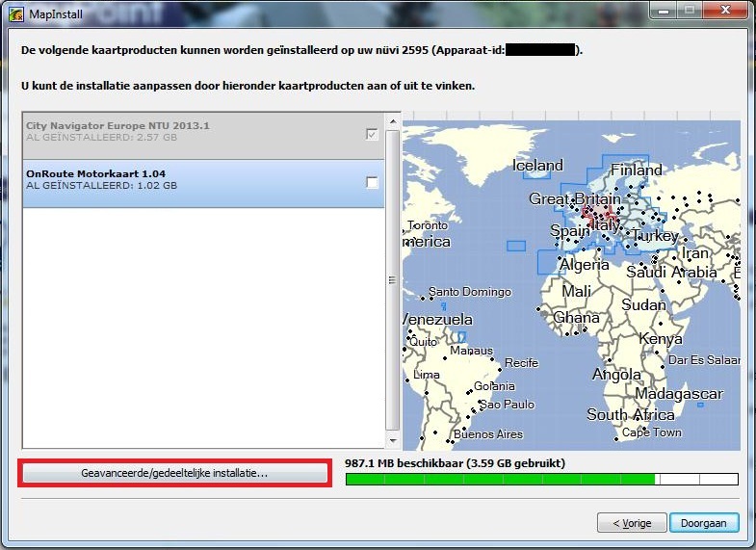This screenshot has width=756, height=550.
Task: Click Angola label on the map
Action: pyautogui.click(x=616, y=375)
